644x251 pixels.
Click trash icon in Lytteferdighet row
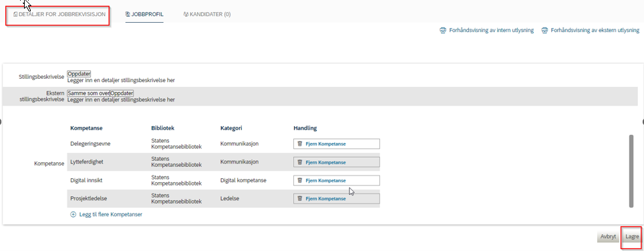(x=300, y=162)
